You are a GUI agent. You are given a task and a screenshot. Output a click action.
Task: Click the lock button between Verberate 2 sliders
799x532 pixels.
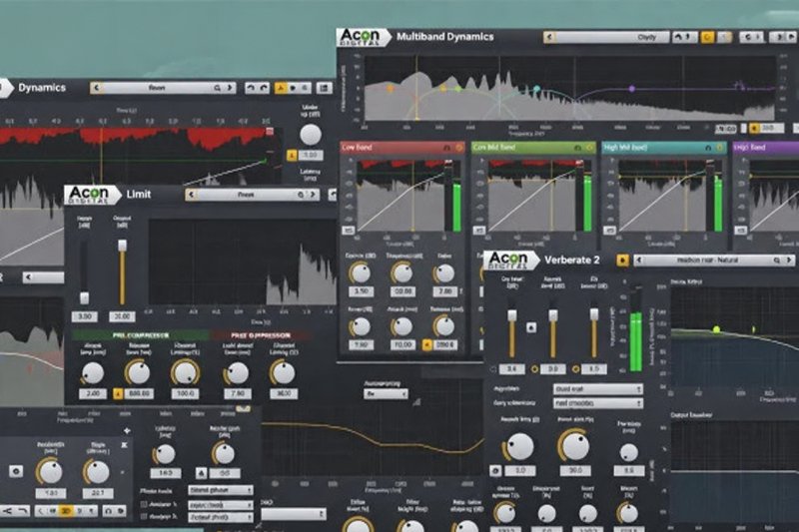coord(531,327)
